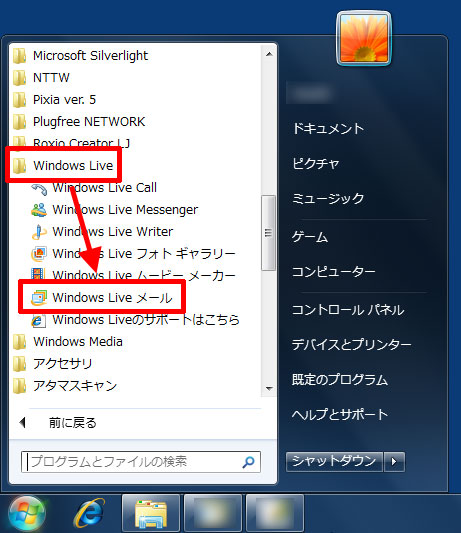Open shutdown options arrow next to シャットダウン
461x533 pixels.
click(394, 462)
